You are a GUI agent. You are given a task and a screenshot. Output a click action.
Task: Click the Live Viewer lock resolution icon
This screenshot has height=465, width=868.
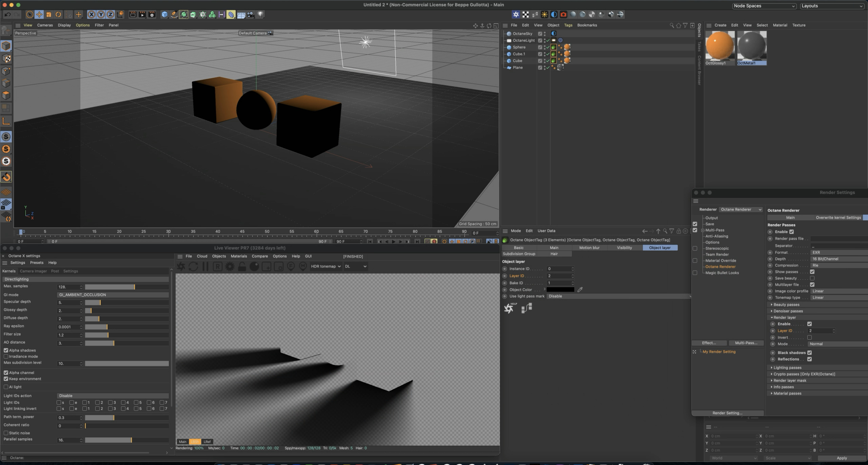[x=242, y=266]
